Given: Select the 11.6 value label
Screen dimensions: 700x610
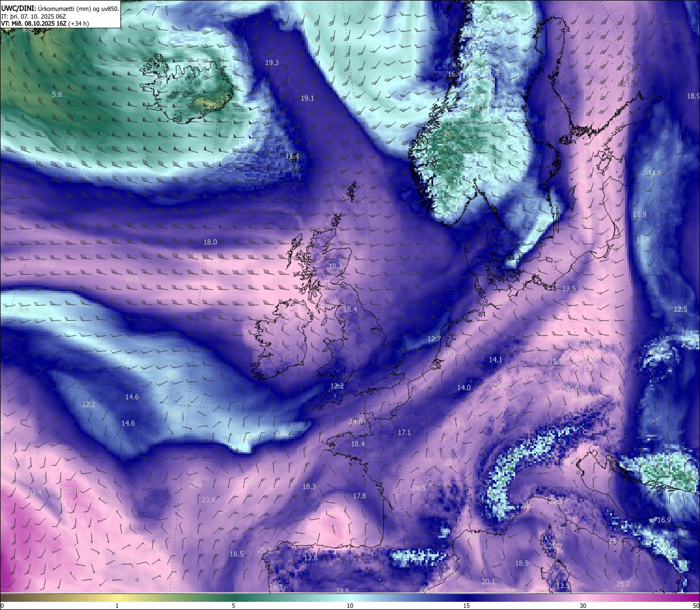Looking at the screenshot, I should click(x=655, y=173).
